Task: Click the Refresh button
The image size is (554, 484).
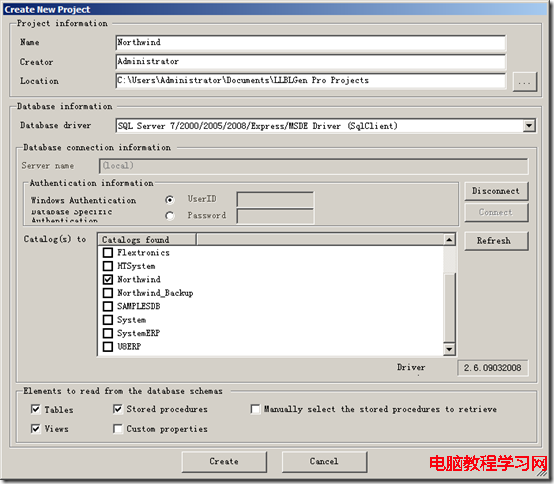Action: [x=496, y=241]
